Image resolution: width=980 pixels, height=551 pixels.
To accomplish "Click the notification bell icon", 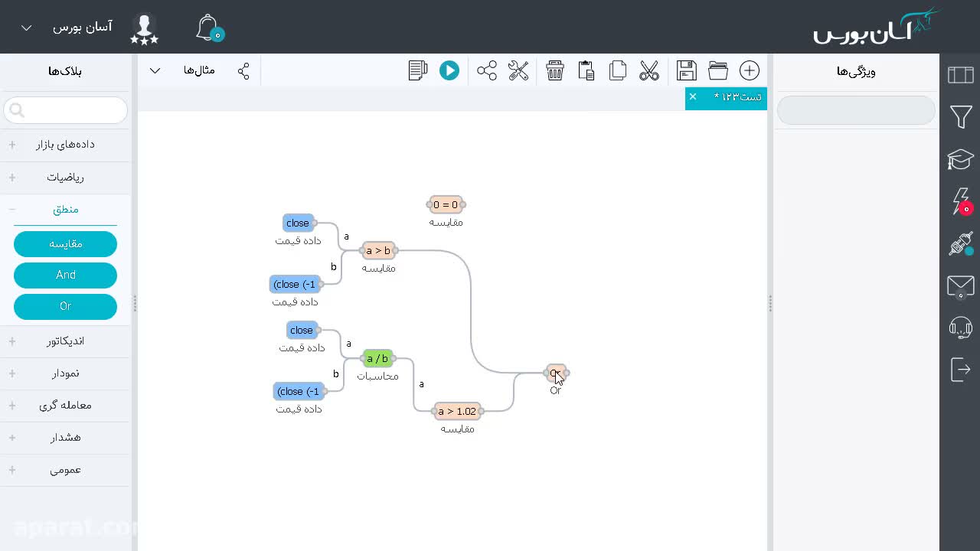I will coord(208,28).
